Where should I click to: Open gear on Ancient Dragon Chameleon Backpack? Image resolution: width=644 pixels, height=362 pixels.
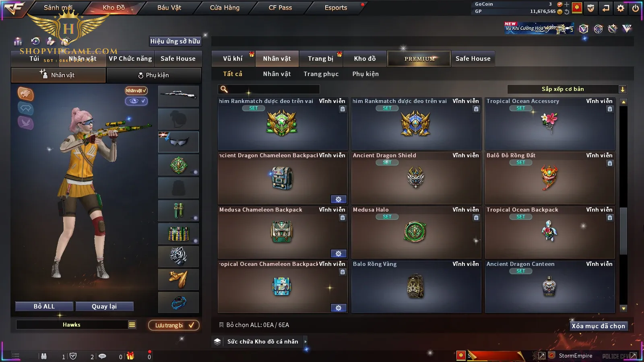[x=339, y=200]
